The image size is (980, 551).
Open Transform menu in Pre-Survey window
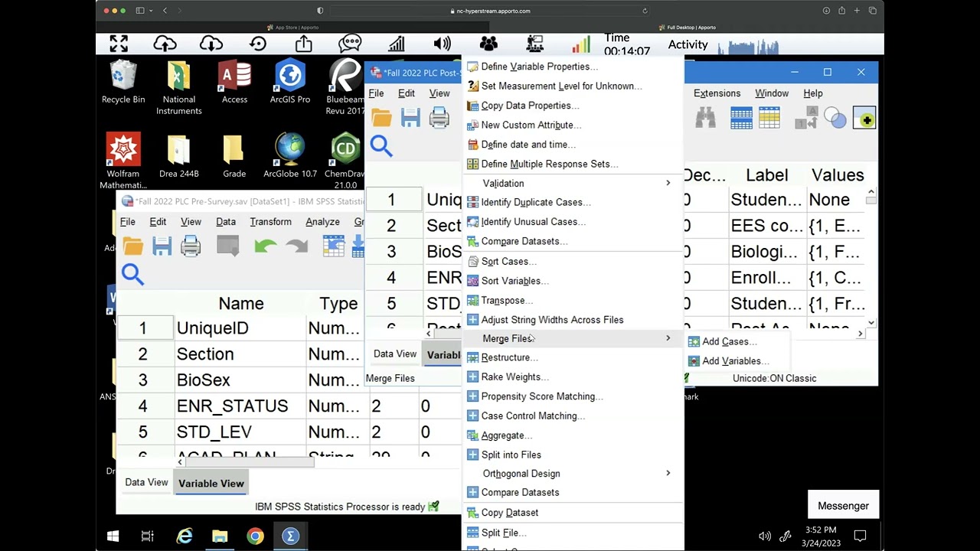[x=270, y=221]
